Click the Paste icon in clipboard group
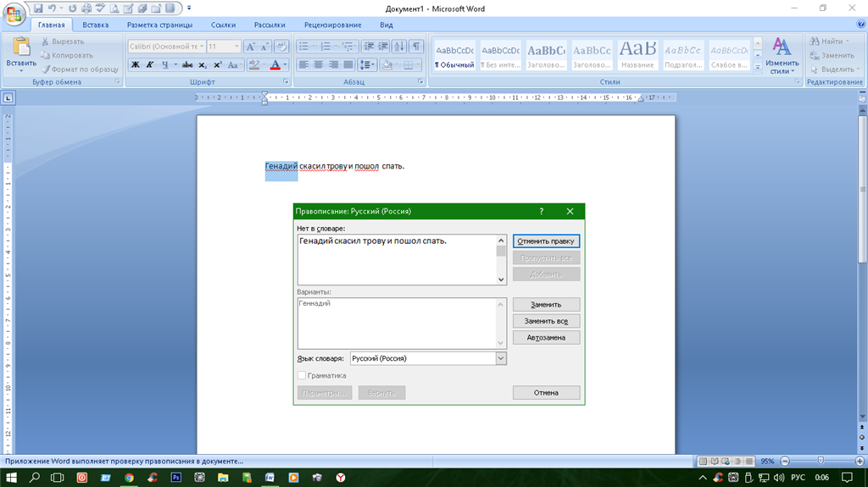The width and height of the screenshot is (868, 487). [21, 47]
